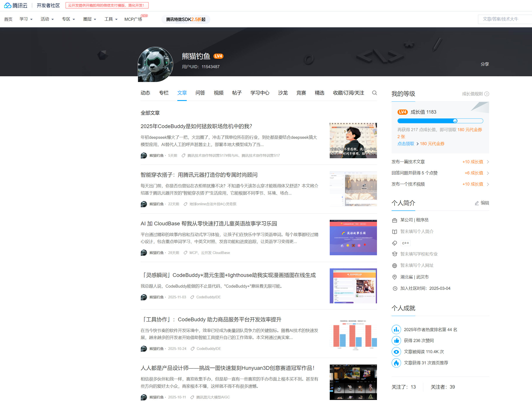Click the 点击领取 voucher link

(406, 144)
